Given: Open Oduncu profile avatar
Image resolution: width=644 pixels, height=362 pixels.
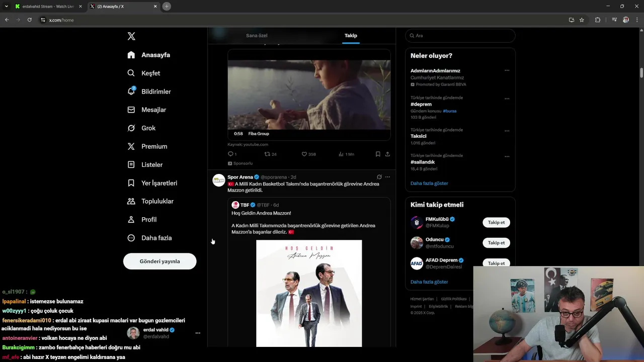Looking at the screenshot, I should (x=417, y=243).
